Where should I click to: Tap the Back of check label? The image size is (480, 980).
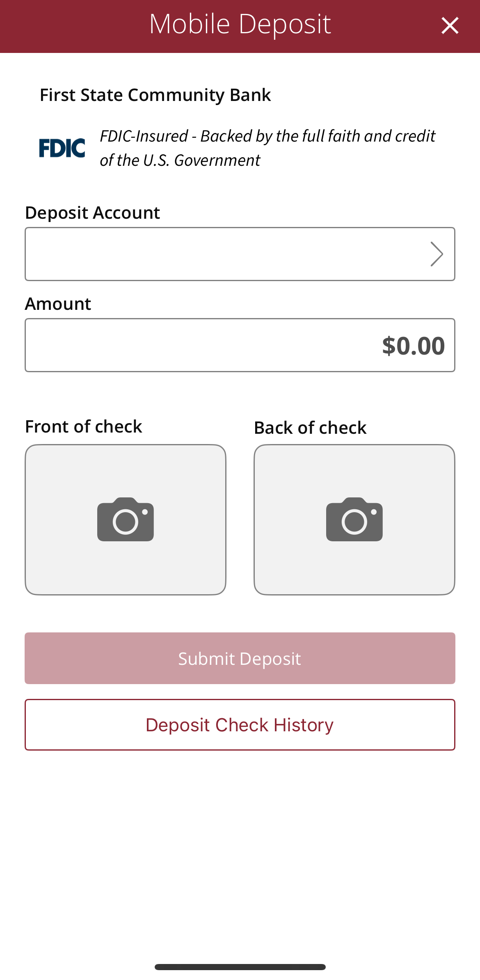[310, 428]
